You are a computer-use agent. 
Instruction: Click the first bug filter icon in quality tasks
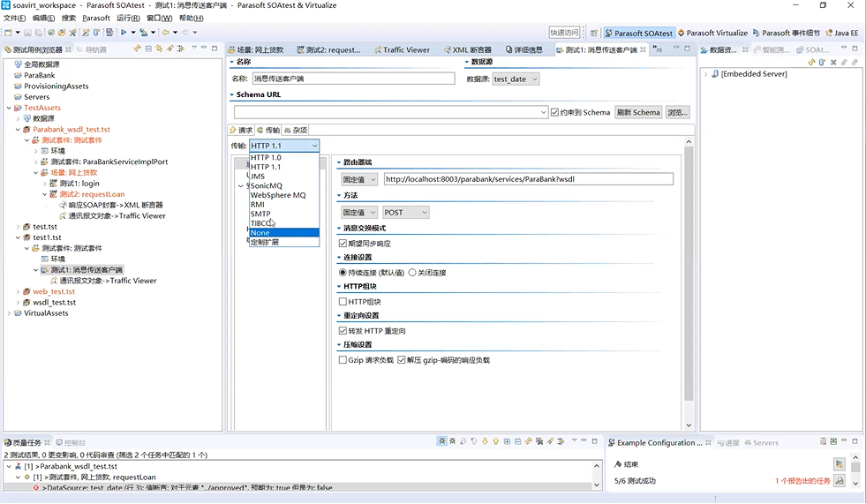tap(442, 441)
